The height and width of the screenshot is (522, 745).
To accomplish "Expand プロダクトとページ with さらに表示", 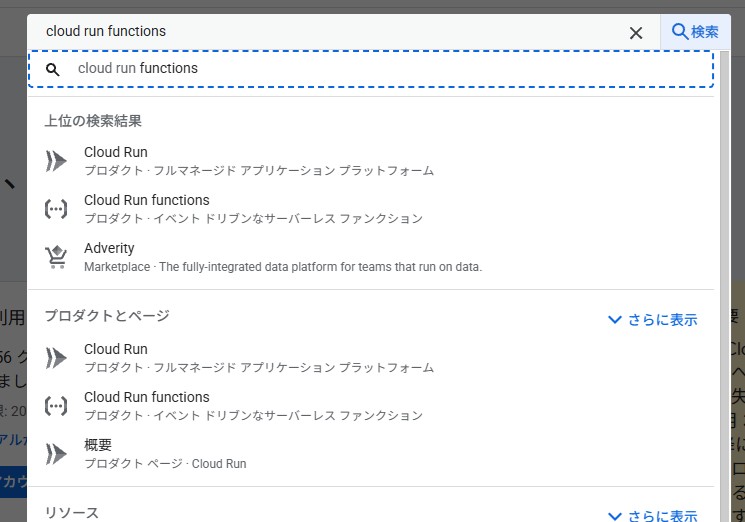I will coord(653,320).
